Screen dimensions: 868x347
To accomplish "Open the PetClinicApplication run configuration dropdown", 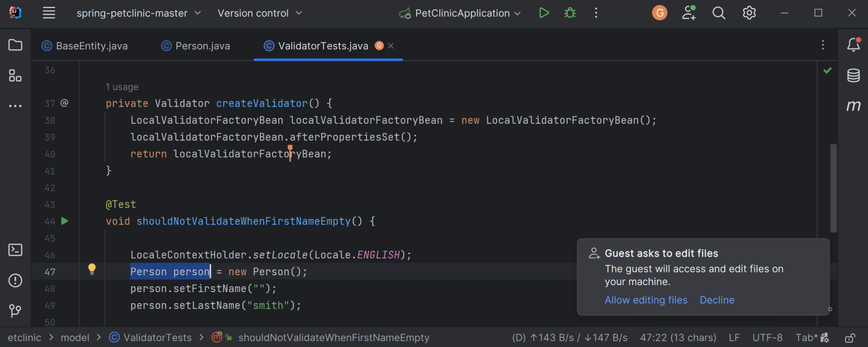I will (460, 13).
